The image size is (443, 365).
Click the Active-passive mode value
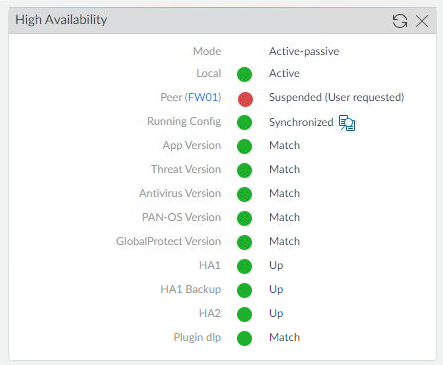pyautogui.click(x=304, y=51)
